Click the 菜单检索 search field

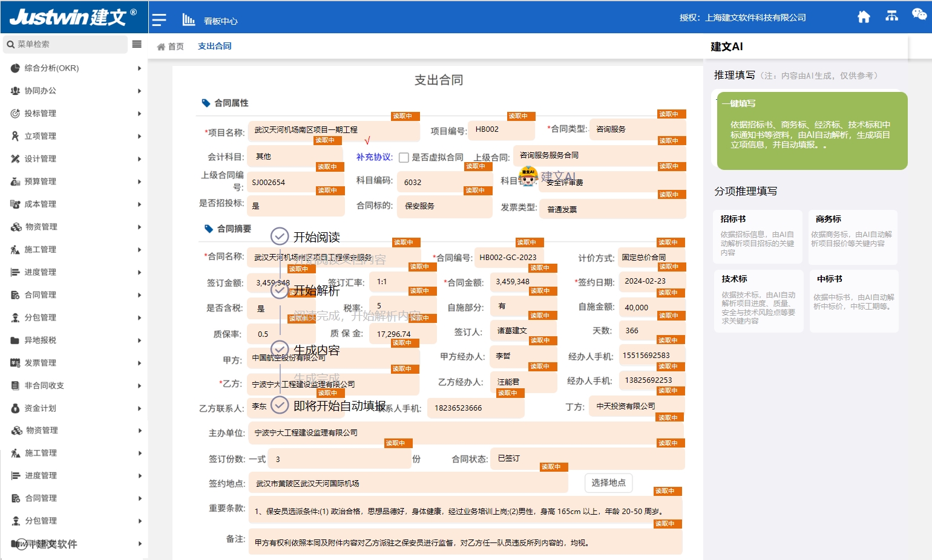click(67, 44)
